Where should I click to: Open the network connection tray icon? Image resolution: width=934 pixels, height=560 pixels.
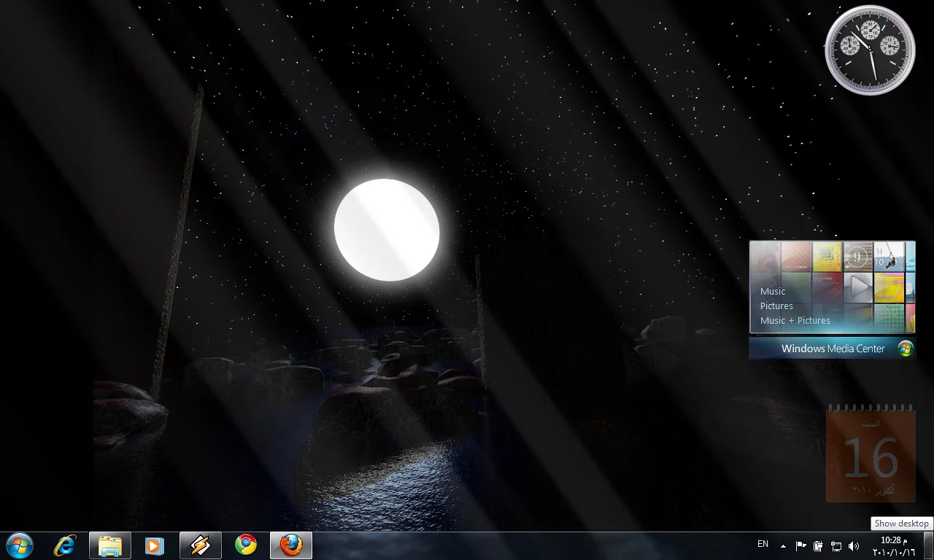click(836, 545)
